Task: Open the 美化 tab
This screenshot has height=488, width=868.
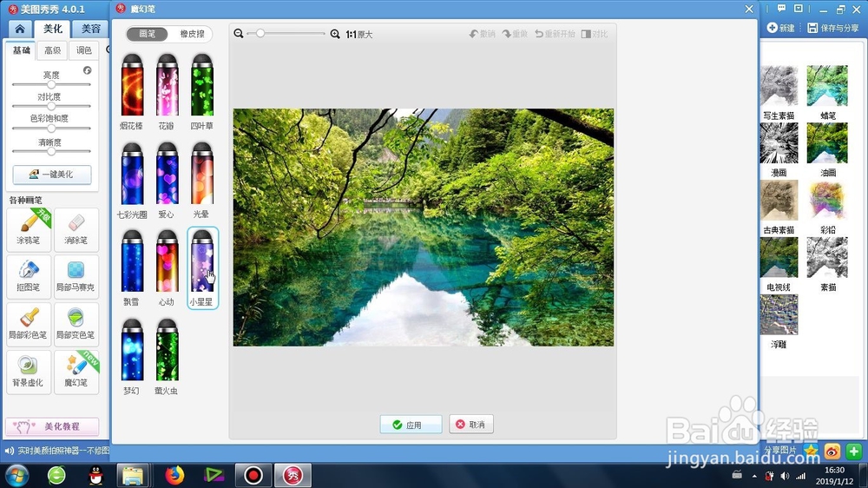Action: tap(53, 29)
